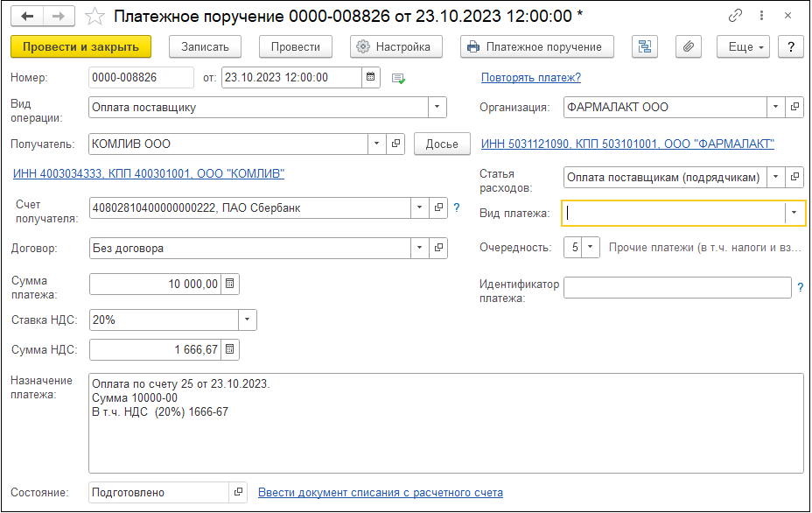Screen dimensions: 812x513
Task: Open the Еще menu
Action: tap(742, 46)
